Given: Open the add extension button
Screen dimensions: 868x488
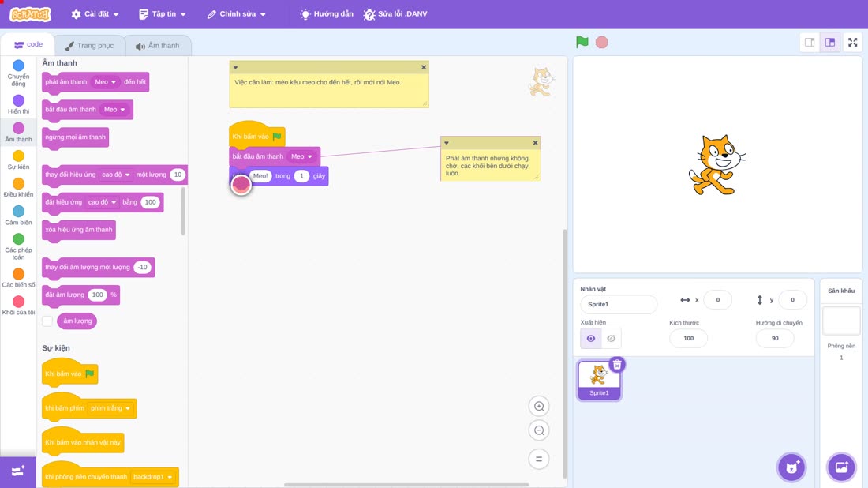Looking at the screenshot, I should pos(17,471).
